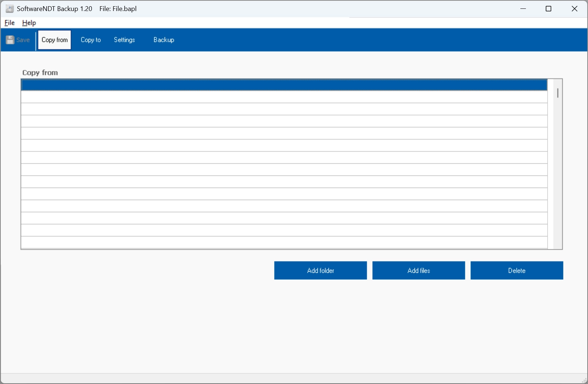Switch to the Copy to tab
This screenshot has height=384, width=588.
[x=91, y=40]
